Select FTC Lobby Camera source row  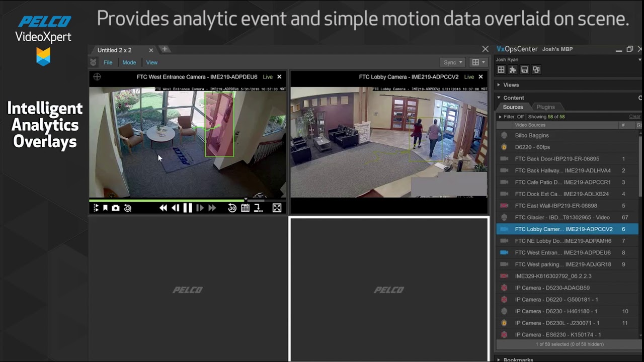(567, 229)
